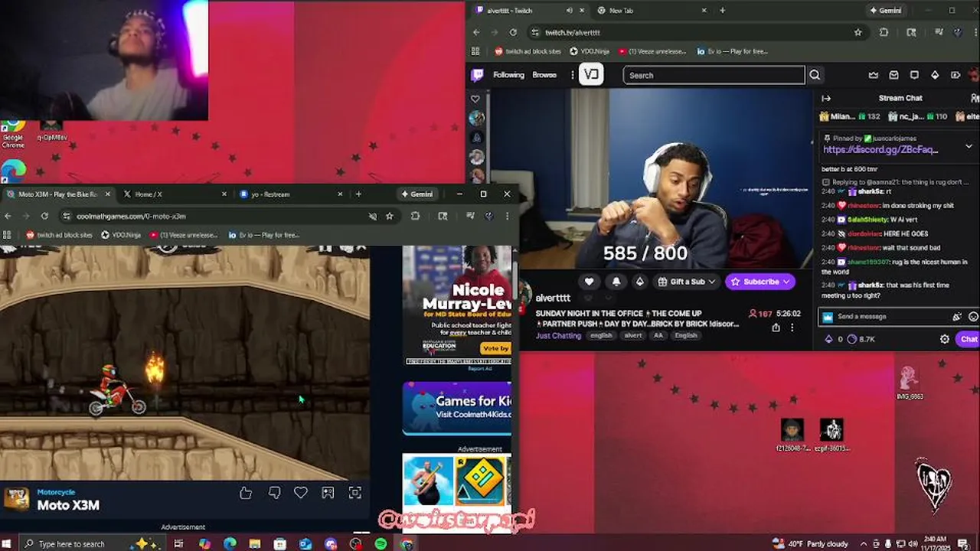Click the purple Chat send button
The width and height of the screenshot is (980, 551).
point(969,339)
